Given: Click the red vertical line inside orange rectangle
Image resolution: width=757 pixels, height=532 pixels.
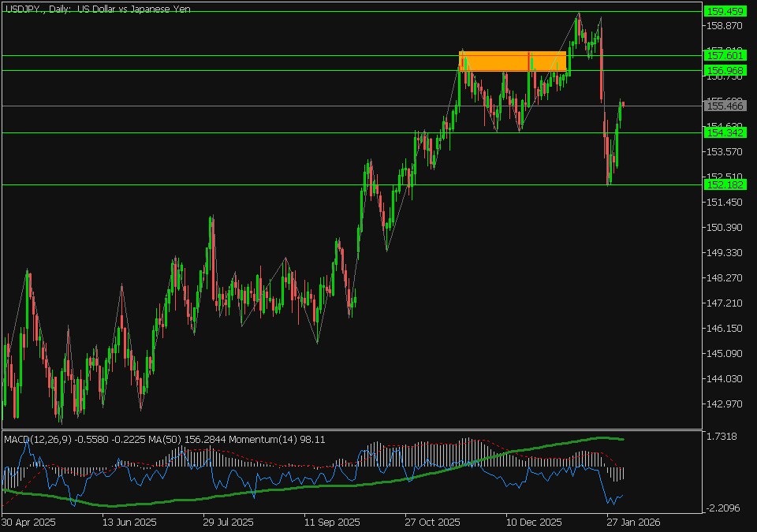Looking at the screenshot, I should [x=528, y=61].
